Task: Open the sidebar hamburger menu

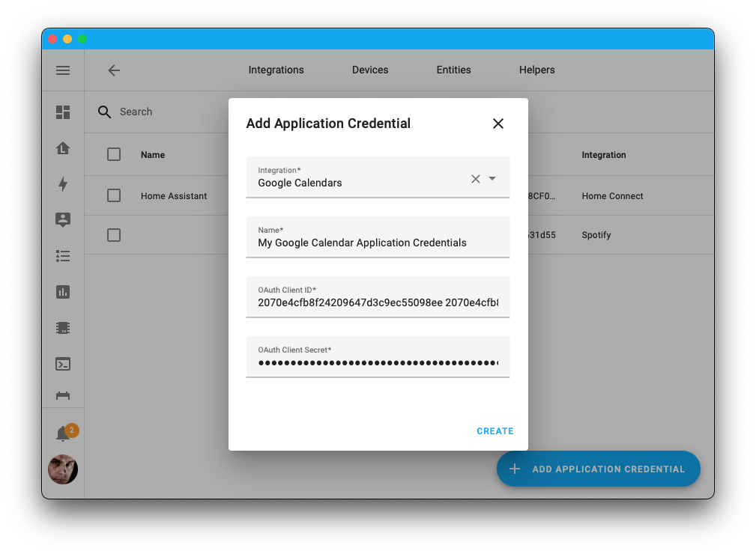Action: pyautogui.click(x=63, y=70)
